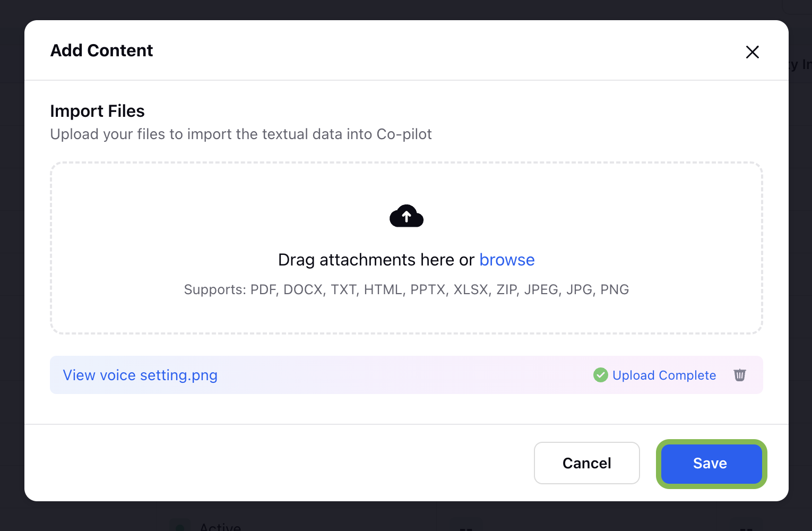Click the supported file formats line
Viewport: 812px width, 531px height.
pos(407,289)
